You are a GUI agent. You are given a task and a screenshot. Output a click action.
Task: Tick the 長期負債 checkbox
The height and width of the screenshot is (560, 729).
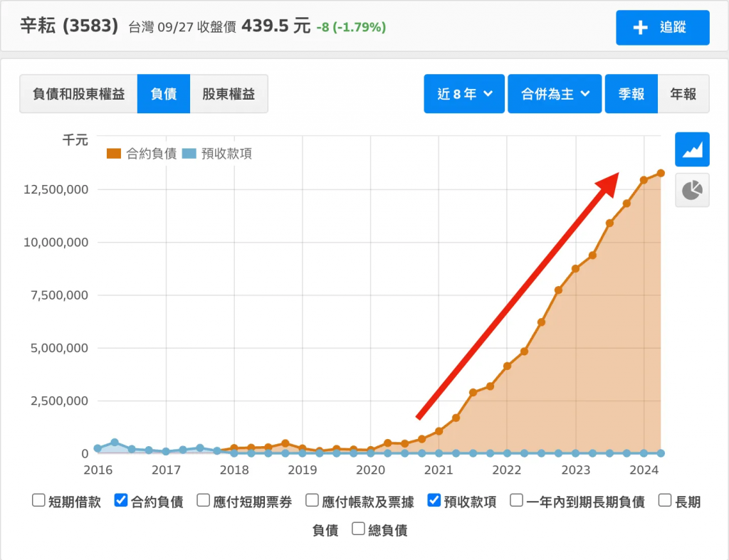pos(665,501)
